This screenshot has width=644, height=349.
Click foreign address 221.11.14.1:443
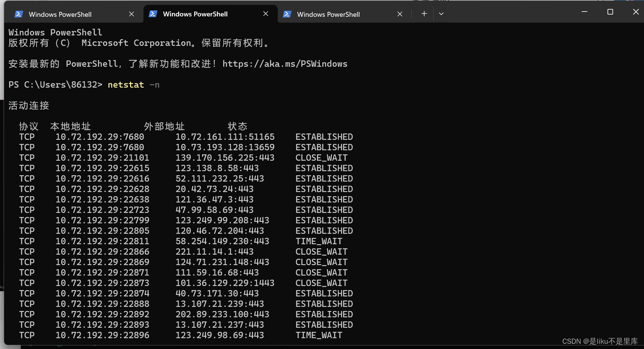[x=215, y=252]
